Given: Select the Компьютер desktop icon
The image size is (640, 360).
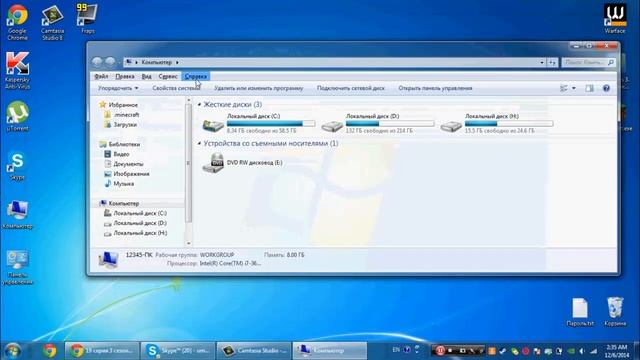Looking at the screenshot, I should (x=17, y=214).
